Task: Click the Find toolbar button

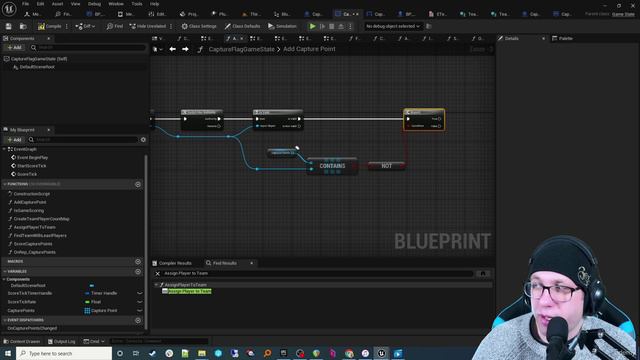Action: click(x=114, y=26)
